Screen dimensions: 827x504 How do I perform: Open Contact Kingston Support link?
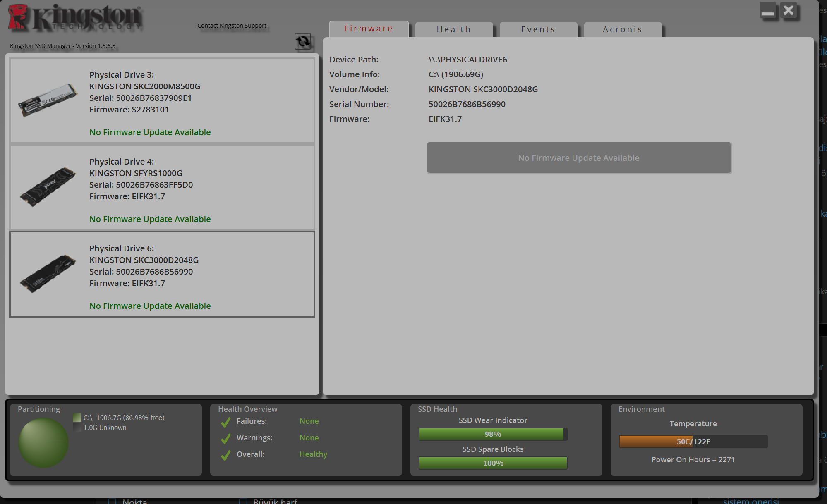[x=232, y=26]
